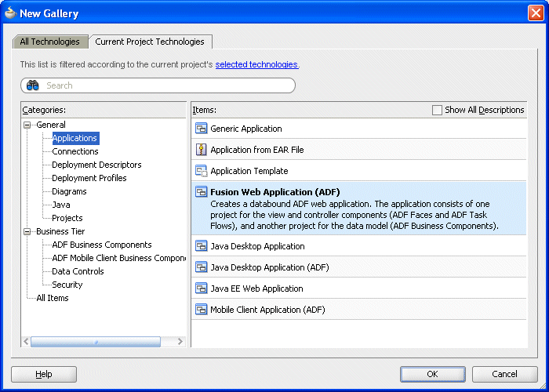
Task: Select Deployment Descriptors category
Action: (x=96, y=165)
